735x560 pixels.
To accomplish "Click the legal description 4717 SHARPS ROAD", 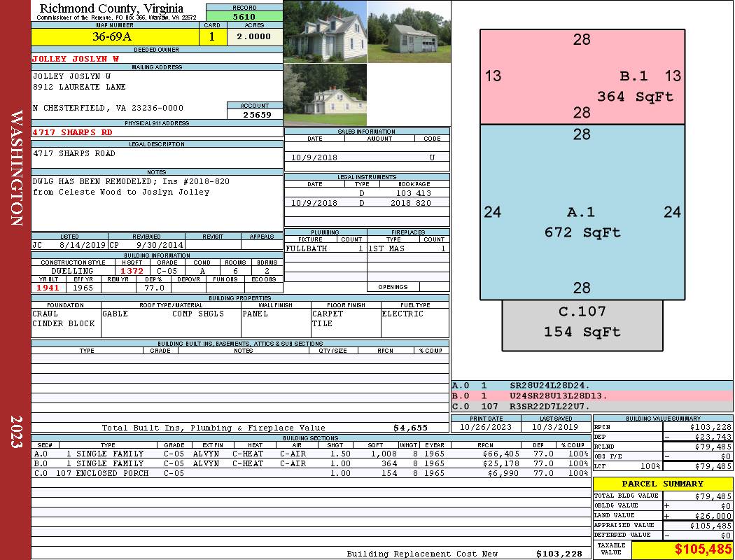I will [73, 153].
